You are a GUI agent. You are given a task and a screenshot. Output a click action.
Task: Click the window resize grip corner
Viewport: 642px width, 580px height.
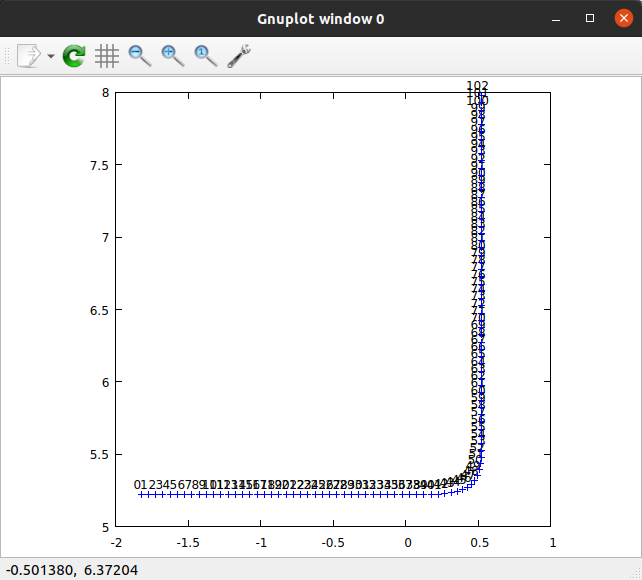click(x=636, y=574)
